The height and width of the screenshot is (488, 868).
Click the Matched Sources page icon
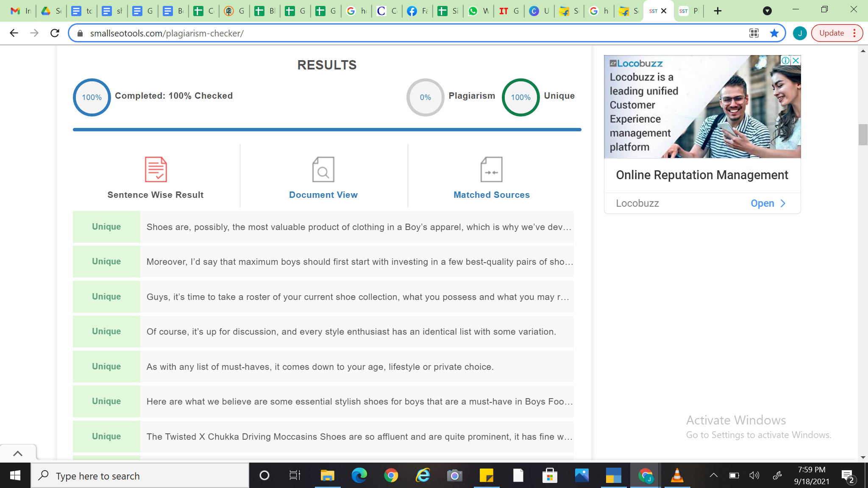[491, 169]
